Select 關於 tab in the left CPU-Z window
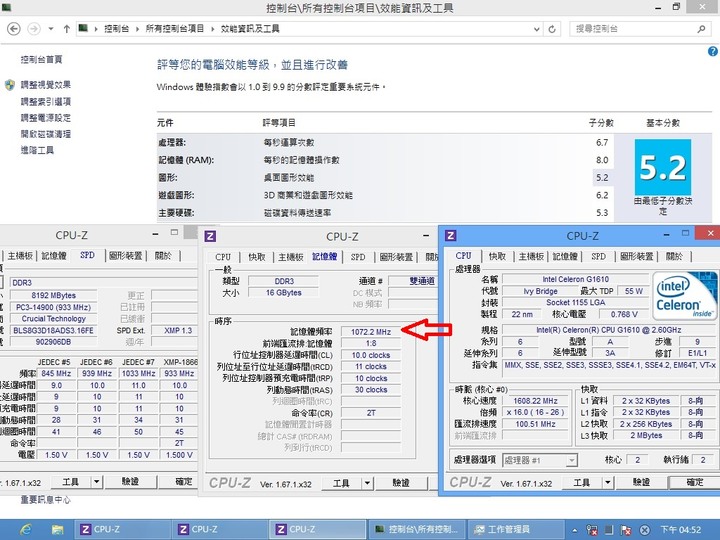Viewport: 720px width, 540px height. click(x=163, y=256)
